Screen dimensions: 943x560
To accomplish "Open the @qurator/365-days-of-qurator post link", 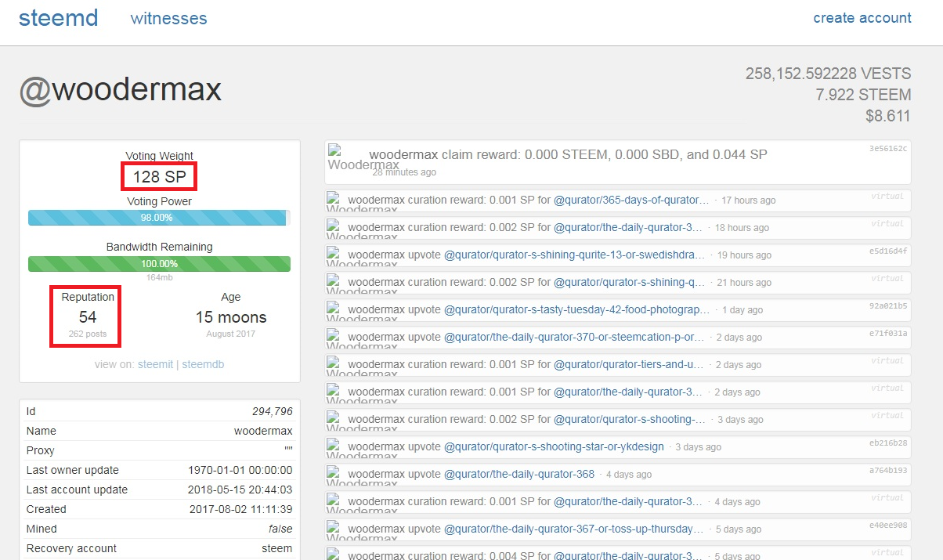I will (x=631, y=200).
